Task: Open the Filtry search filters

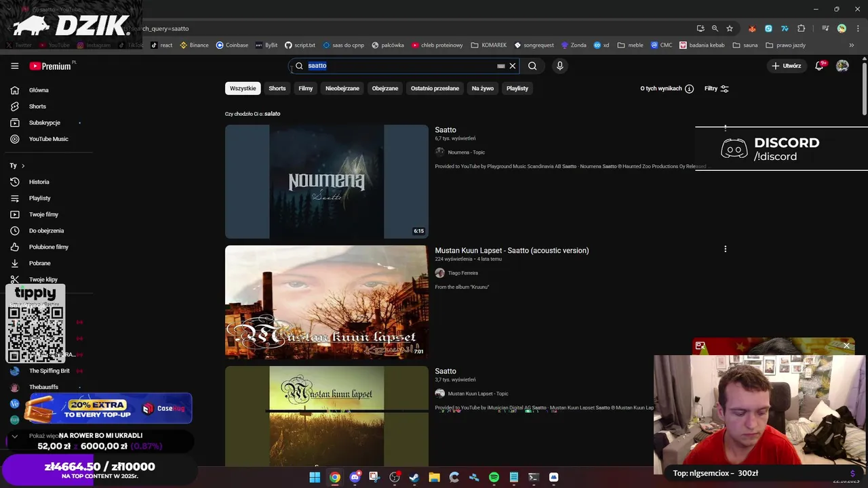Action: 717,89
